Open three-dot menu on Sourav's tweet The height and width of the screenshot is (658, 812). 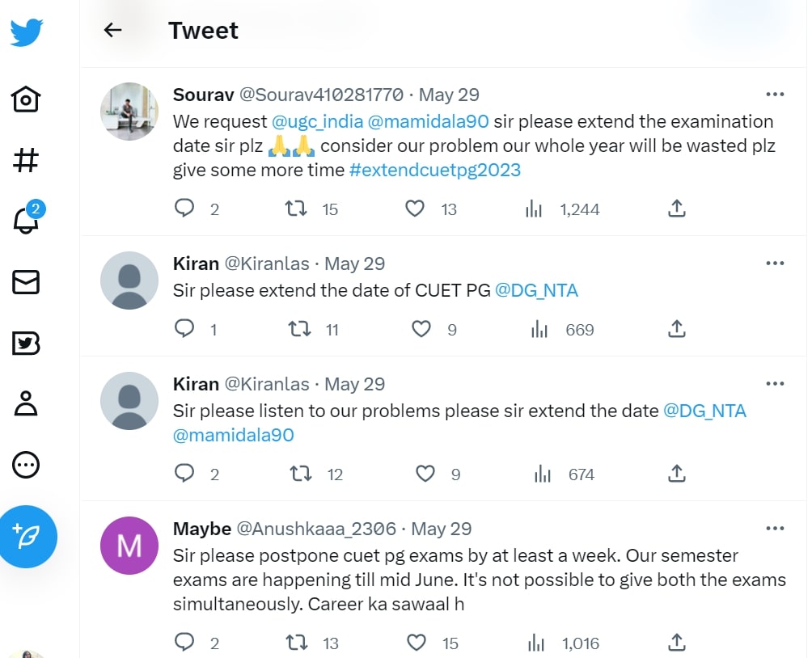tap(775, 95)
